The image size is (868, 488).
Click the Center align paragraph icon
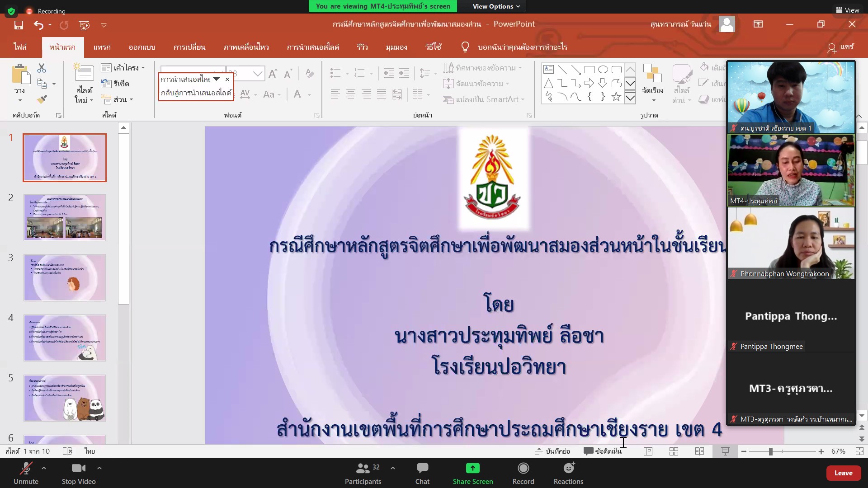(351, 94)
